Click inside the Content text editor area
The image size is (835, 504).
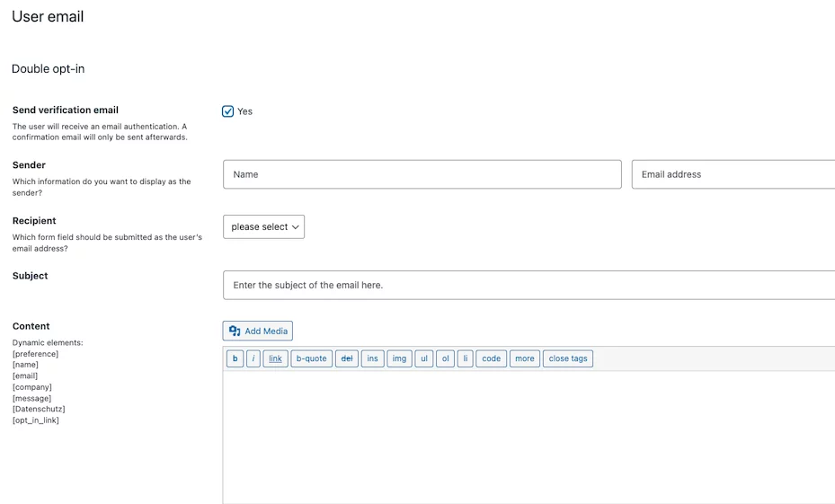529,436
